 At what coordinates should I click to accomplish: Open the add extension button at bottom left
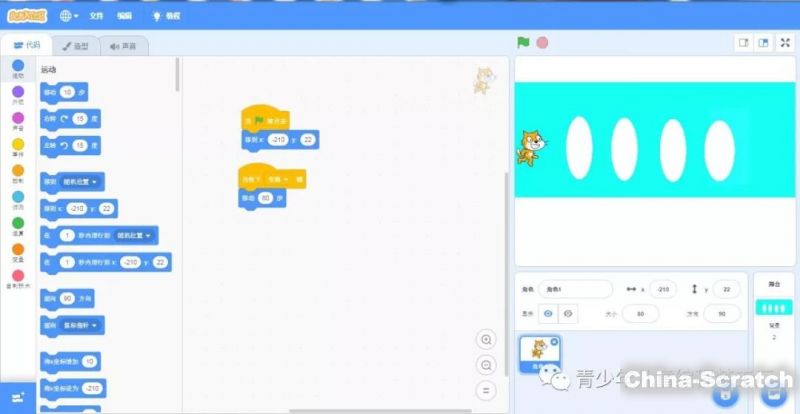pyautogui.click(x=17, y=398)
